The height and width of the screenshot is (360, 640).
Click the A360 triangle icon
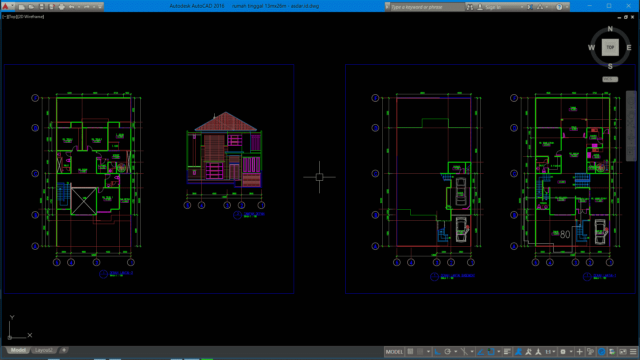[540, 7]
